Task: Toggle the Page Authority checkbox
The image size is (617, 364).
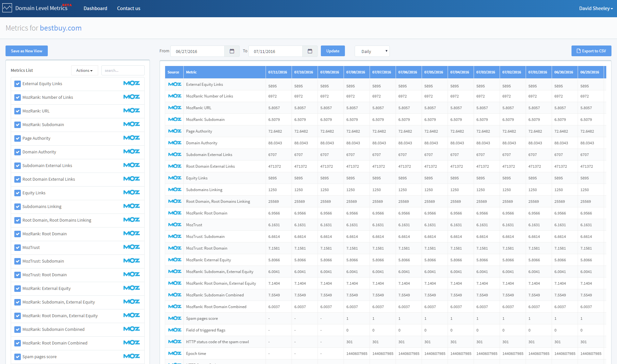Action: tap(18, 138)
